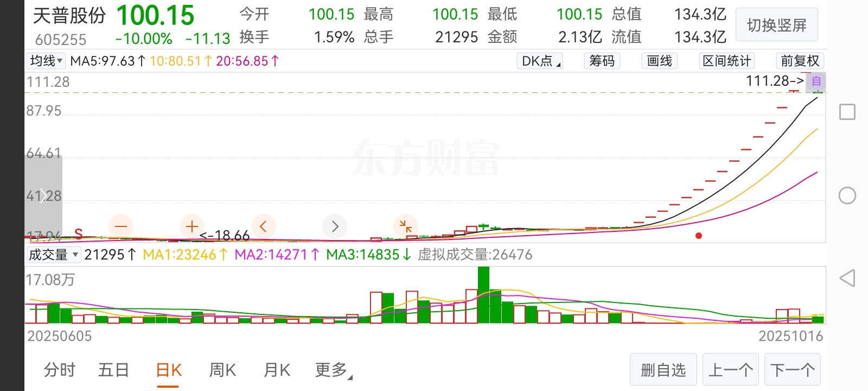Switch to 五日 tab
This screenshot has height=391, width=868.
coord(113,370)
